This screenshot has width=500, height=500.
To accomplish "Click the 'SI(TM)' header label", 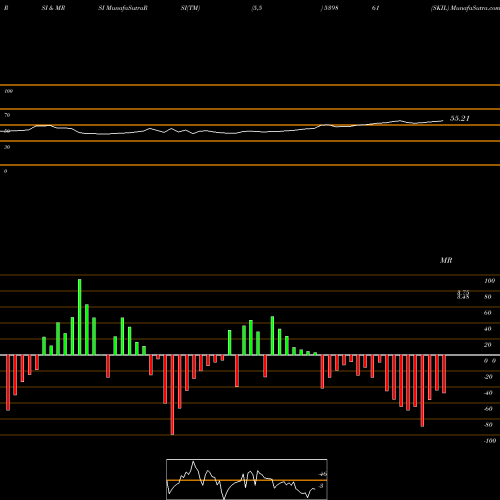I will [190, 8].
